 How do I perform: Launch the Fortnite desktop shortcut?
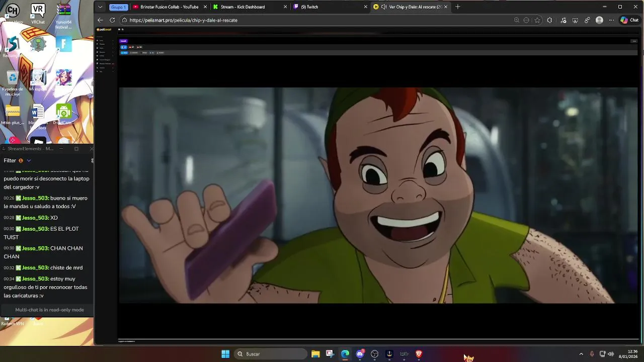(63, 44)
